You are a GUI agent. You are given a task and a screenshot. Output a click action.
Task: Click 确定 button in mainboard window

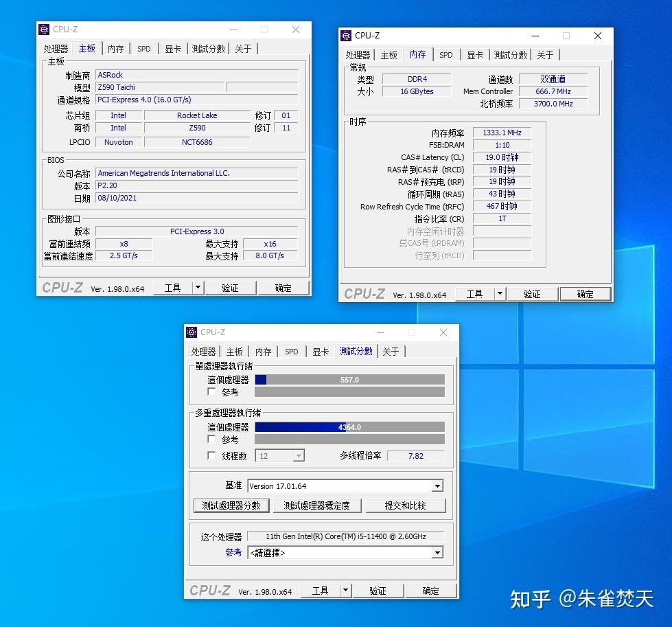pyautogui.click(x=283, y=288)
